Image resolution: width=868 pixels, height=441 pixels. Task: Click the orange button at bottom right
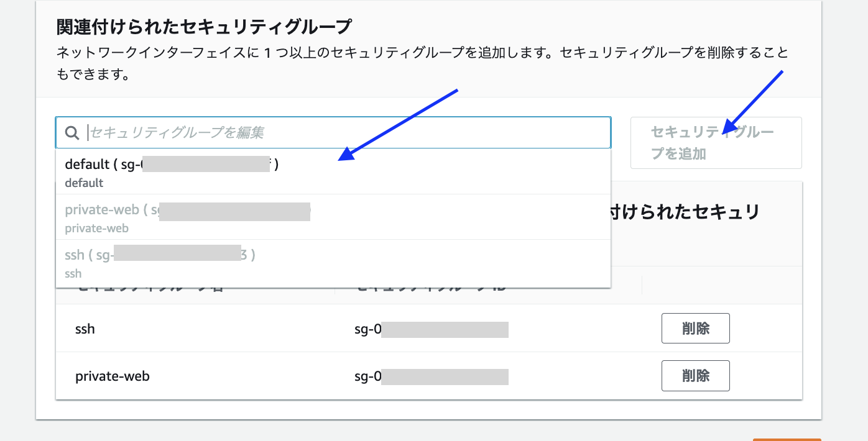[x=787, y=439]
